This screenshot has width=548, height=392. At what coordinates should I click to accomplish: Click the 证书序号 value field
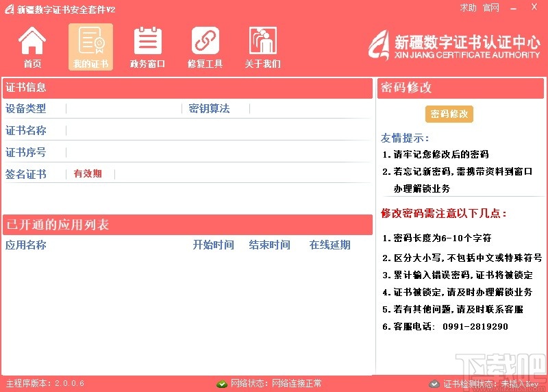219,152
